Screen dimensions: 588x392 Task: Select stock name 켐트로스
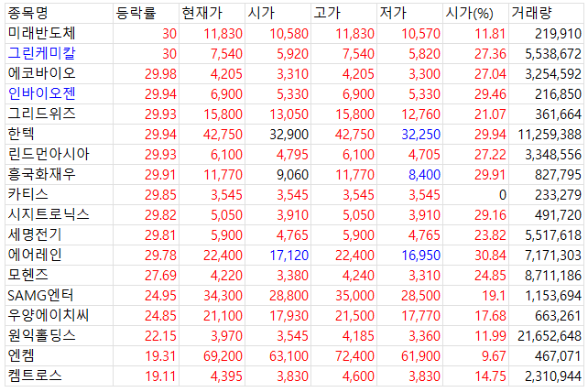(35, 376)
